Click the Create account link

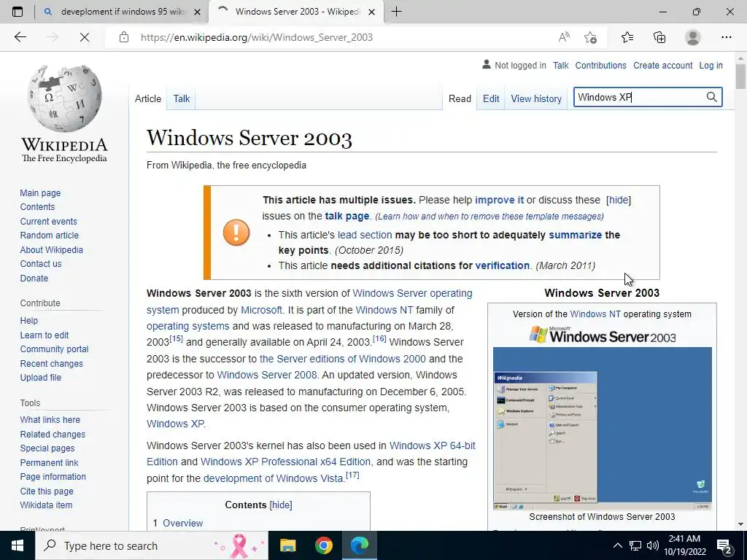point(662,65)
